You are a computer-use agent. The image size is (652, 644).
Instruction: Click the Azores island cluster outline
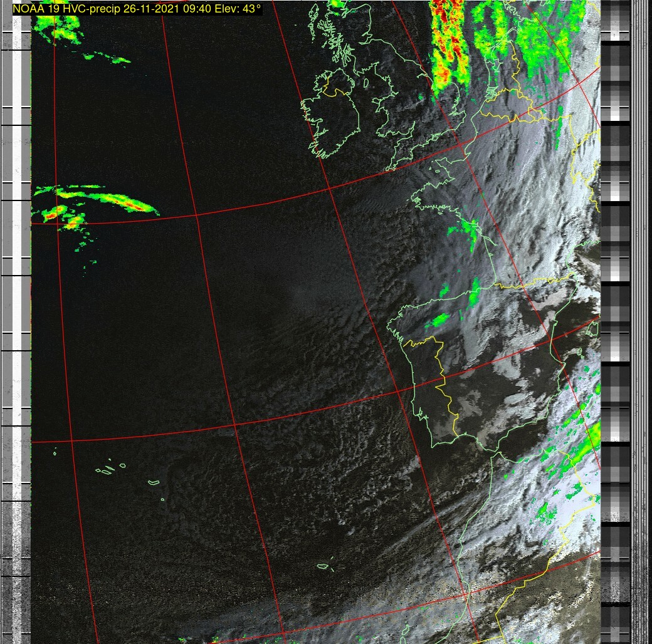click(x=110, y=468)
